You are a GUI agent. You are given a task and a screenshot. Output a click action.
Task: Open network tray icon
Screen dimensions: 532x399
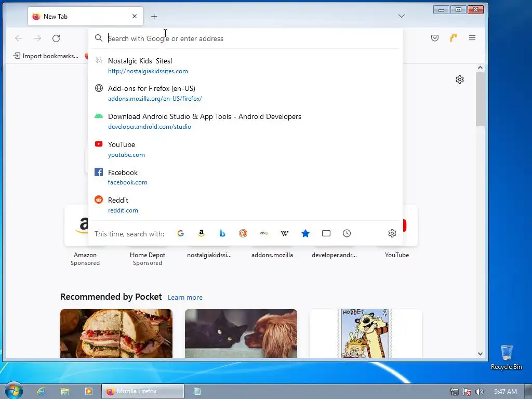click(454, 392)
